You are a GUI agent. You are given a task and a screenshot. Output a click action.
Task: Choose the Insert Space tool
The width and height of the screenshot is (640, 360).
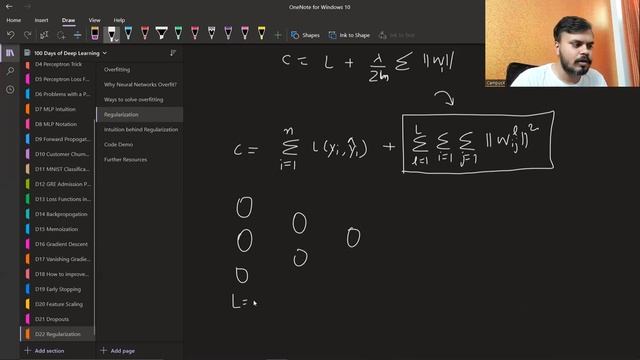pos(78,35)
